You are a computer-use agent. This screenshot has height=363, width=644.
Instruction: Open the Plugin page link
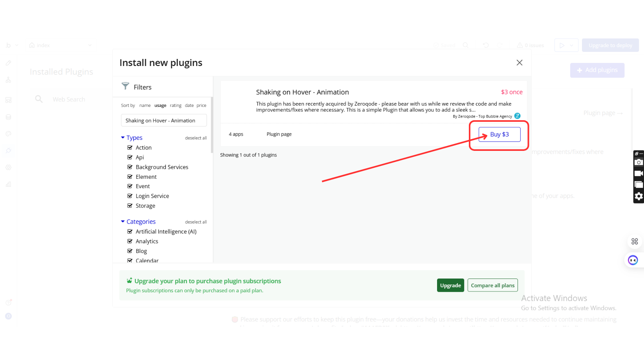(279, 134)
